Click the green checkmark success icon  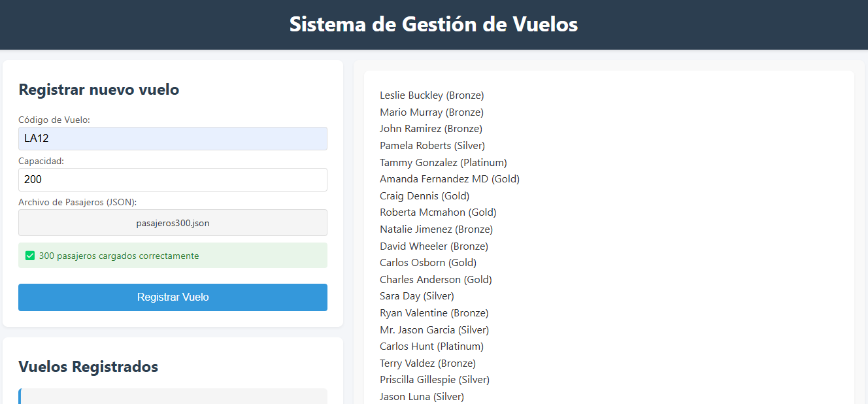(x=29, y=256)
